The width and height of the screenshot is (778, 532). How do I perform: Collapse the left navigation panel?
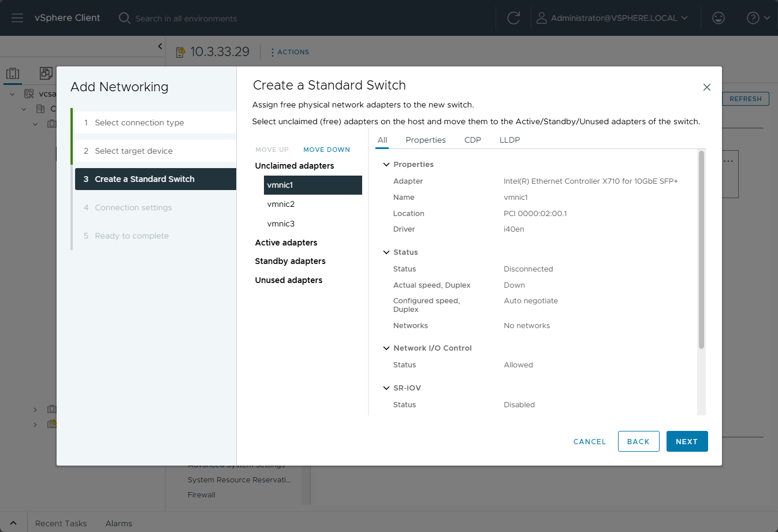[x=160, y=46]
